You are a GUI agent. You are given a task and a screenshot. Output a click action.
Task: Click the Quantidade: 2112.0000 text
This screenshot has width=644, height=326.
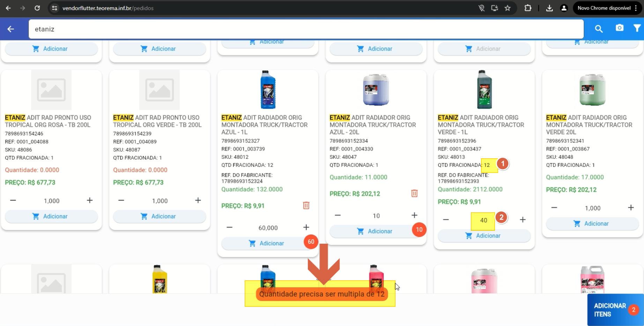pos(470,189)
